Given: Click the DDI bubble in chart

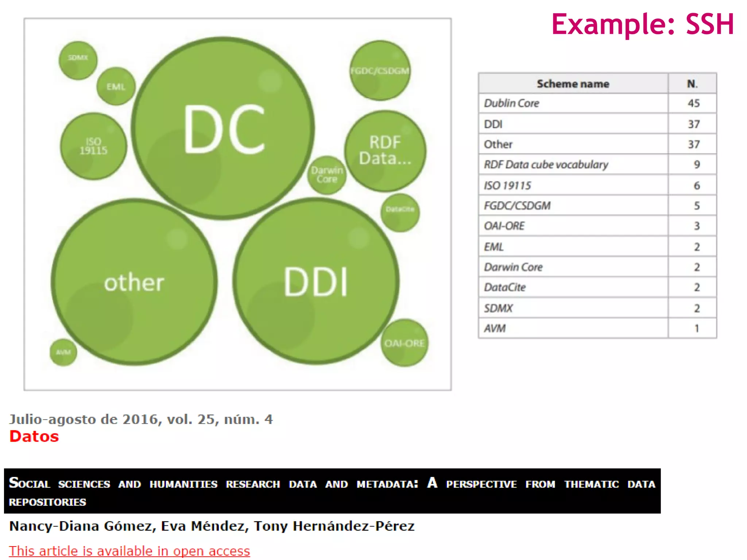Looking at the screenshot, I should [x=316, y=281].
